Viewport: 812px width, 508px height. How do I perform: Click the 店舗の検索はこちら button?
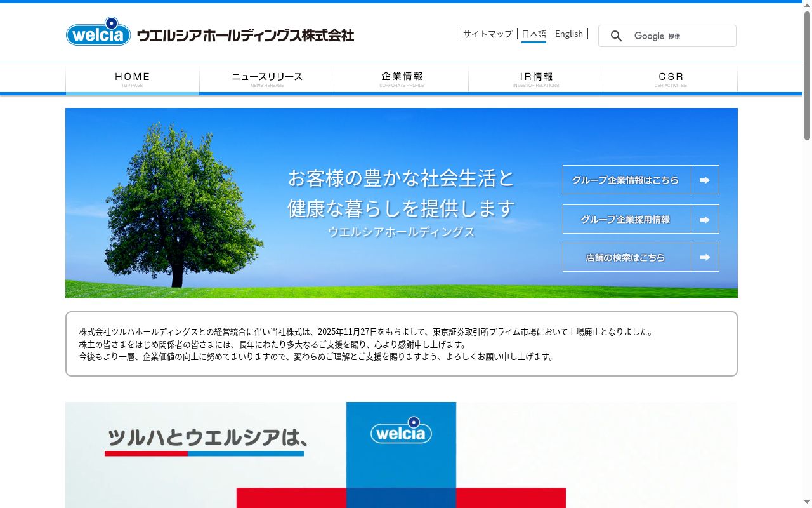(641, 257)
